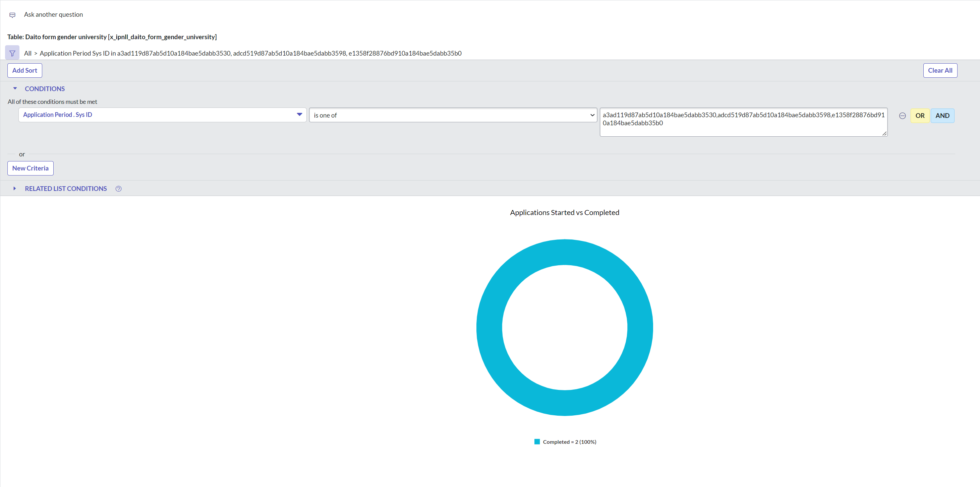980x487 pixels.
Task: Add an AND condition
Action: pyautogui.click(x=942, y=116)
